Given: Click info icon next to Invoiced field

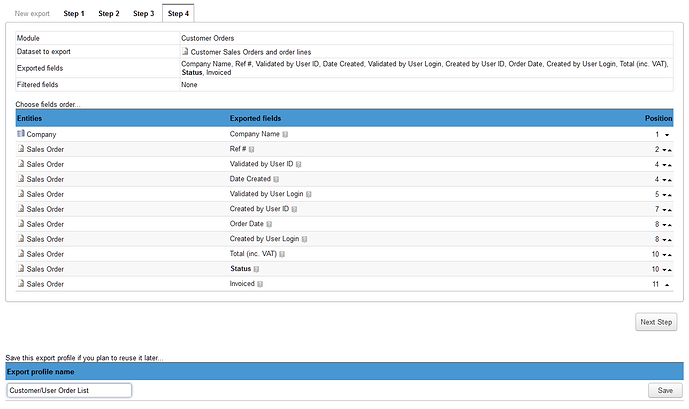Looking at the screenshot, I should [x=260, y=284].
